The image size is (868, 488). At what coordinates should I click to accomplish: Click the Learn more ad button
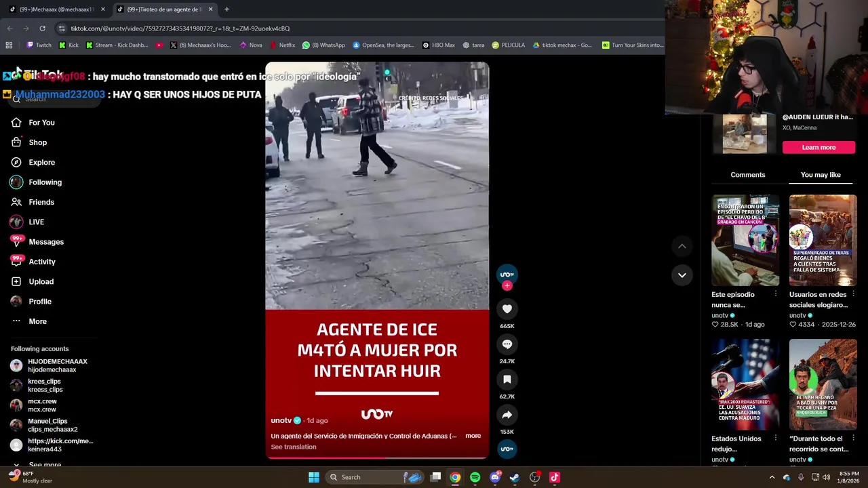pos(818,147)
